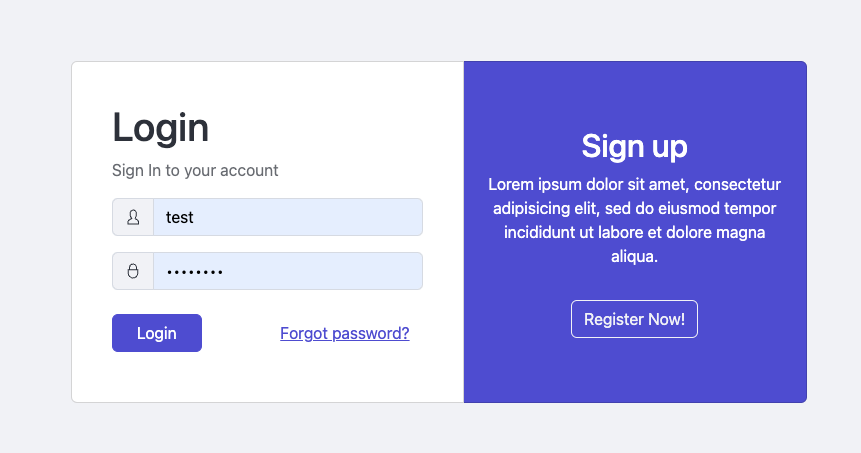Click the word aliqua. in the signup text

coord(634,256)
